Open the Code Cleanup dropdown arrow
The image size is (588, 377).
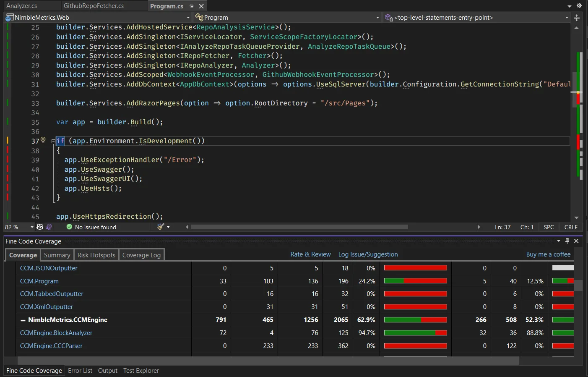coord(168,227)
